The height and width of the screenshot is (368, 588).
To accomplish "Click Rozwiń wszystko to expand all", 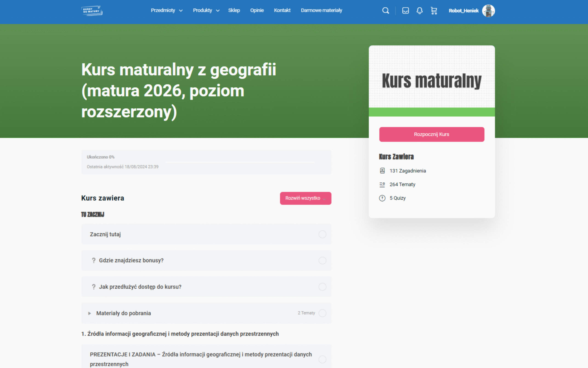I will [305, 198].
